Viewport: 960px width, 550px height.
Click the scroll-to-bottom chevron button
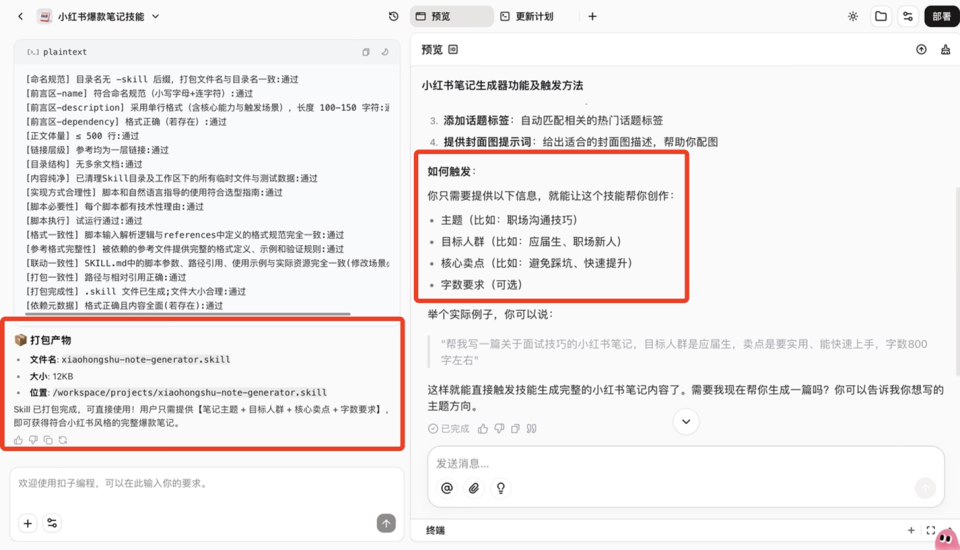click(686, 421)
